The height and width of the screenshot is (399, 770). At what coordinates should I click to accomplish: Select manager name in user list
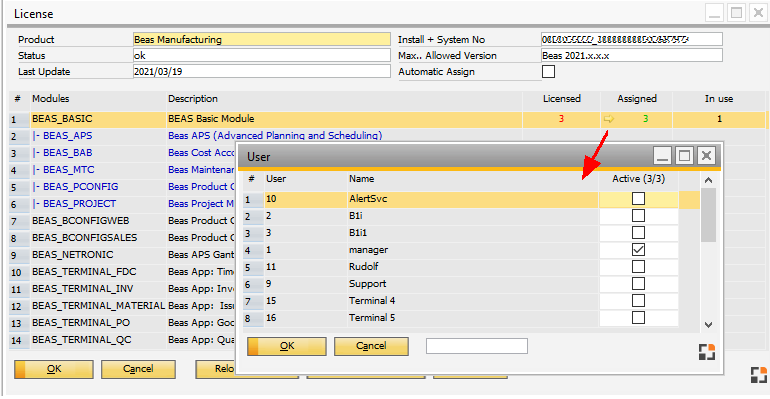[368, 250]
